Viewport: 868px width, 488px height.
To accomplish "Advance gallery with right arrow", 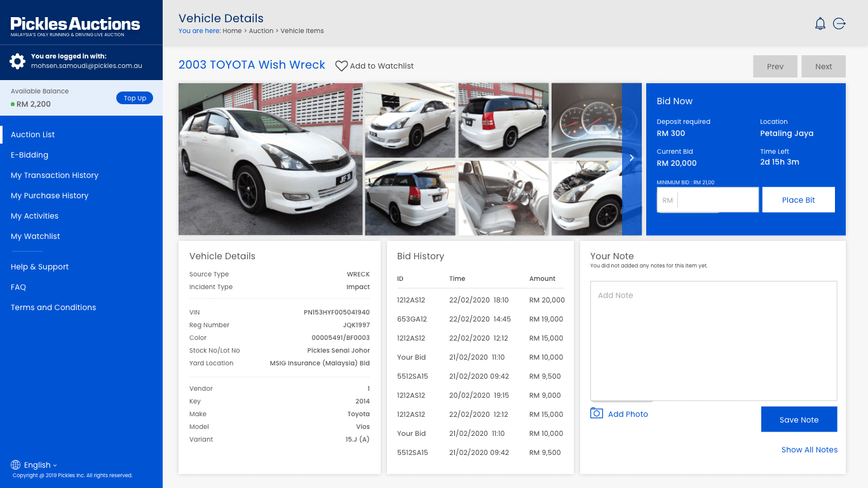I will 632,158.
